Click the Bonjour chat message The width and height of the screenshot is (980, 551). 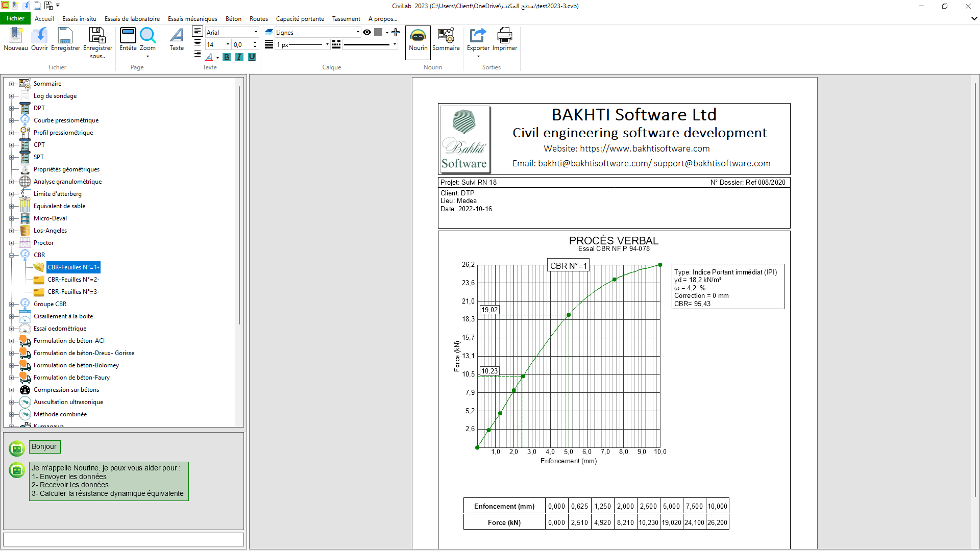click(x=44, y=447)
